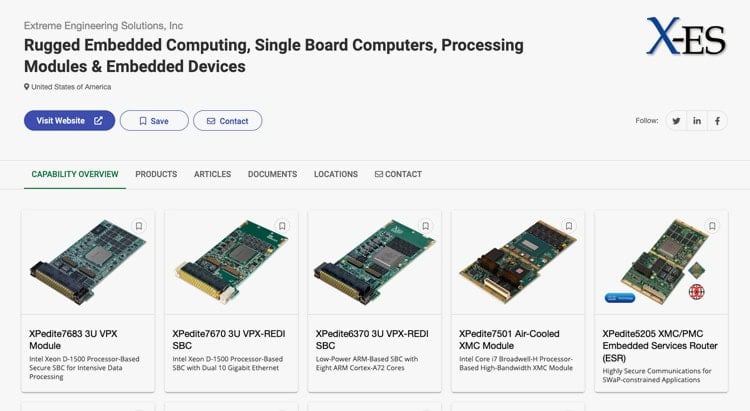The height and width of the screenshot is (411, 750).
Task: Open the XPedite7683 3U VPX Module product image
Action: [88, 262]
